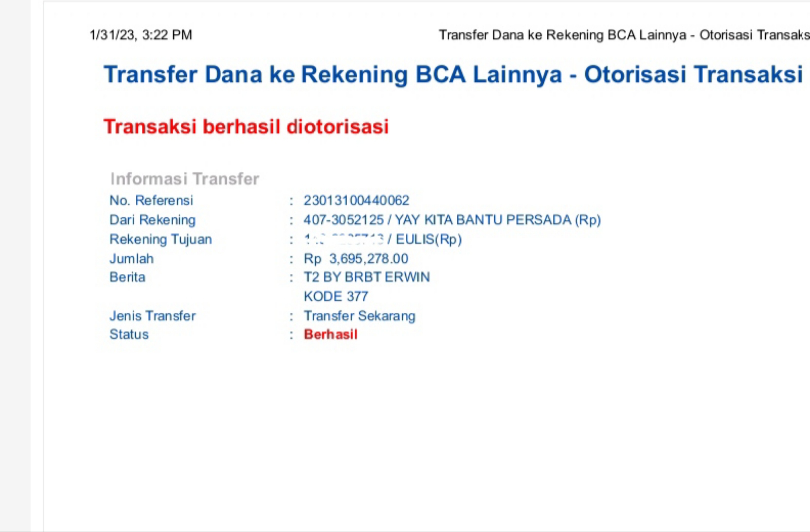Viewport: 810px width, 532px height.
Task: Click the 'Rekening Tujuan' label
Action: (x=160, y=239)
